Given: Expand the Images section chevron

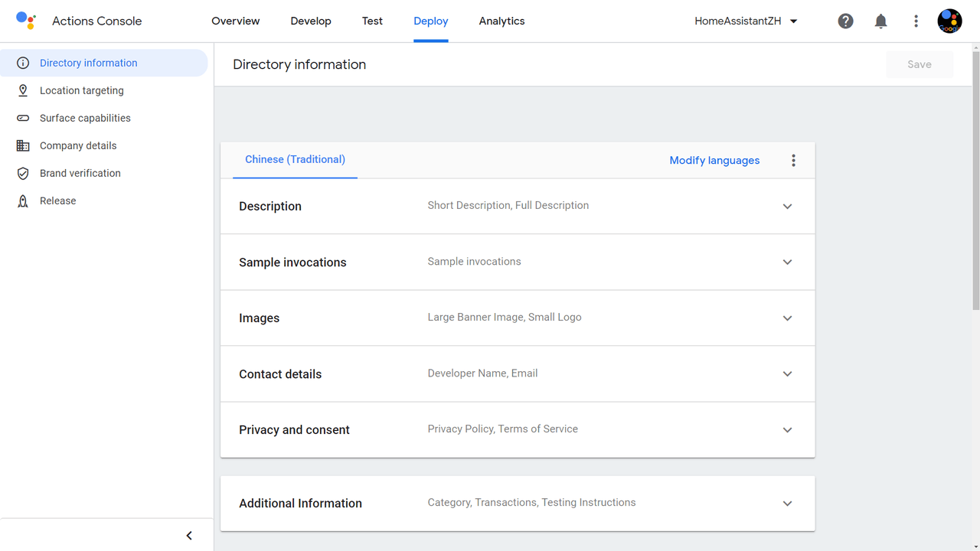Looking at the screenshot, I should point(787,318).
